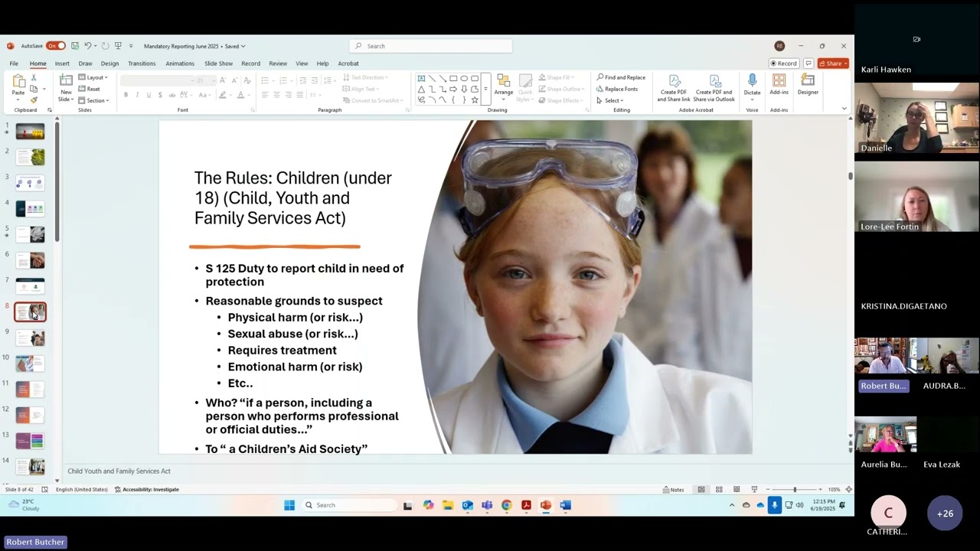This screenshot has width=980, height=551.
Task: Select the right arrow shape in gallery
Action: [x=453, y=89]
